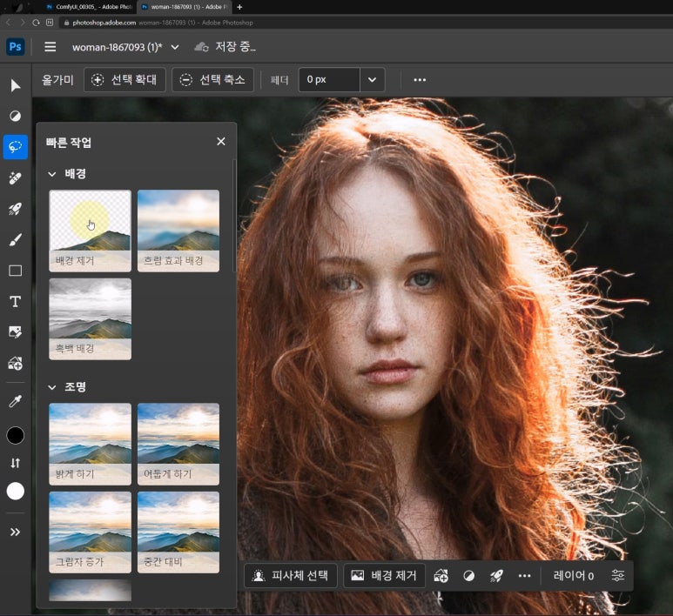673x616 pixels.
Task: Click add image icon in contextual bar
Action: [x=441, y=576]
